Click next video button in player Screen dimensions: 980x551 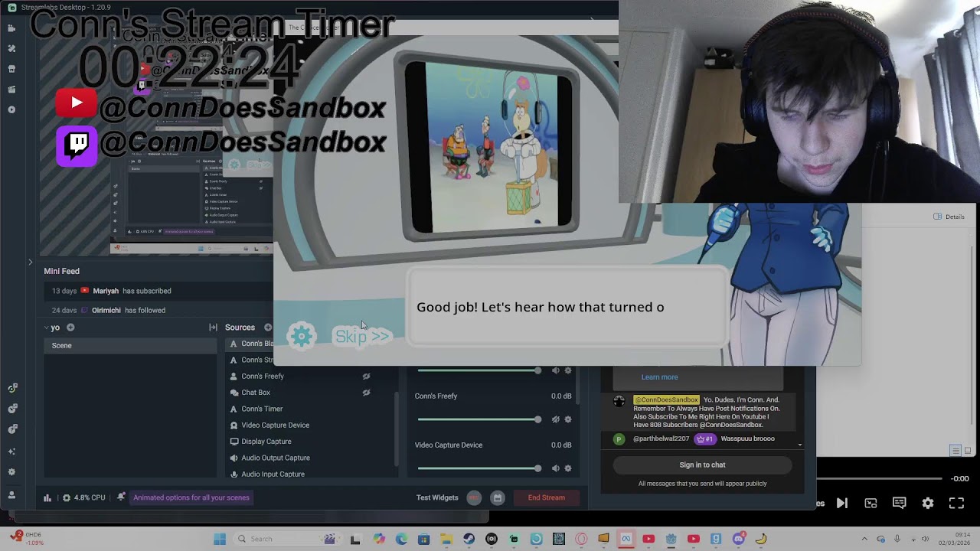(x=841, y=503)
